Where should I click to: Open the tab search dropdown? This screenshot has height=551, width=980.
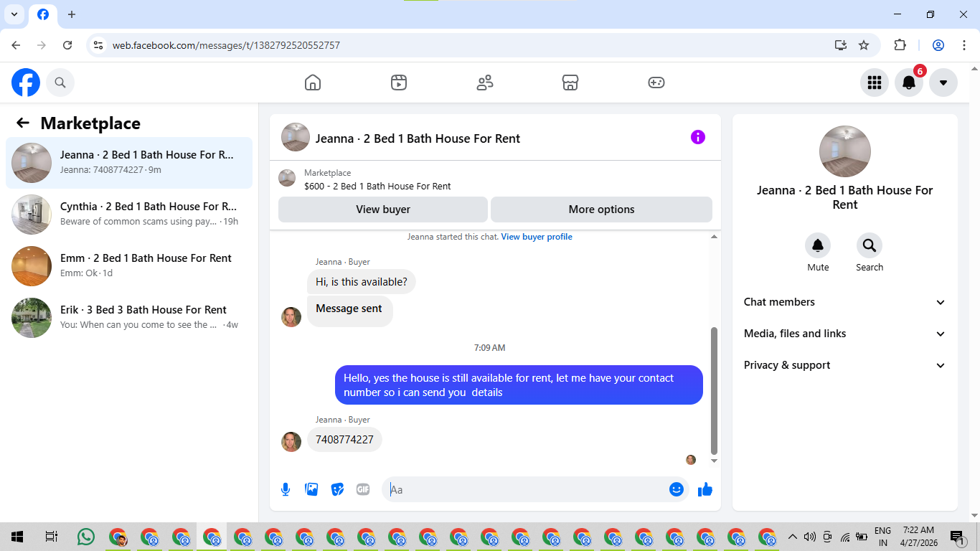pos(14,14)
